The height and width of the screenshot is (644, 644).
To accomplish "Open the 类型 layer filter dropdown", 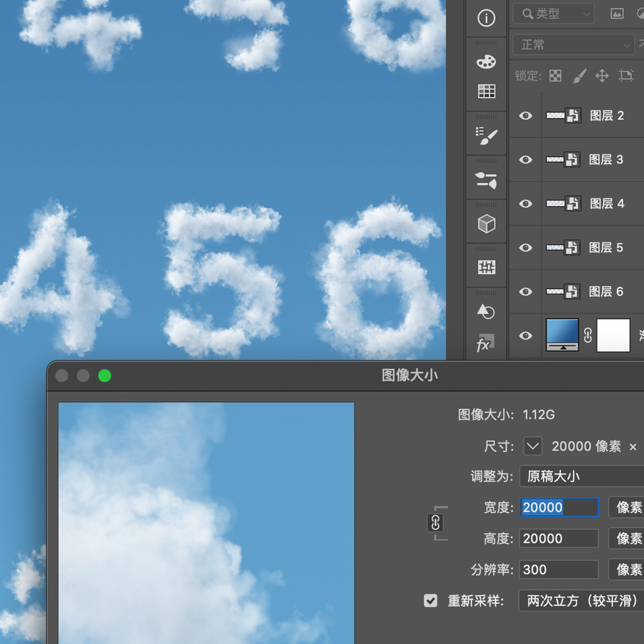I will coord(553,14).
